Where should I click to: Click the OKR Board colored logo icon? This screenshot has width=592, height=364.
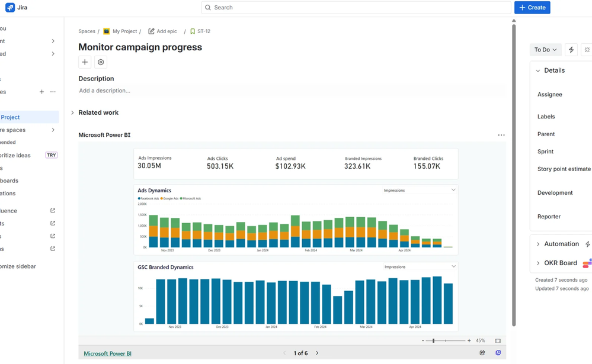[x=587, y=263]
